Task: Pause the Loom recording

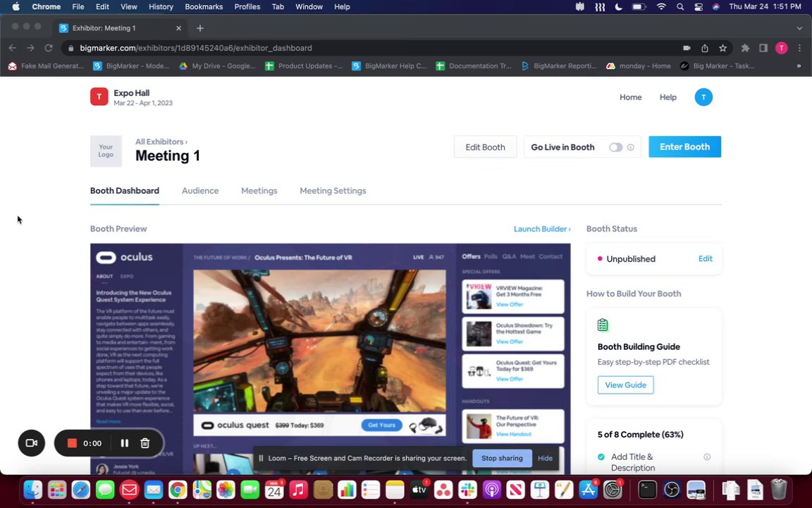Action: 124,443
